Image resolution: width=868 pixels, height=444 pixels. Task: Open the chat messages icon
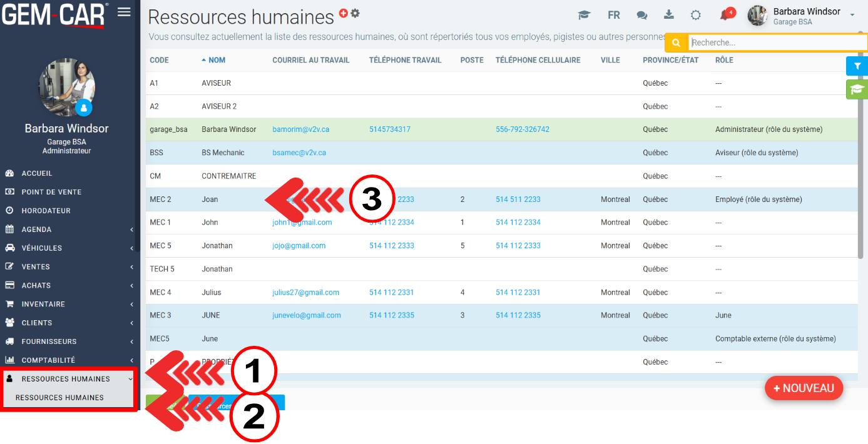pyautogui.click(x=641, y=15)
